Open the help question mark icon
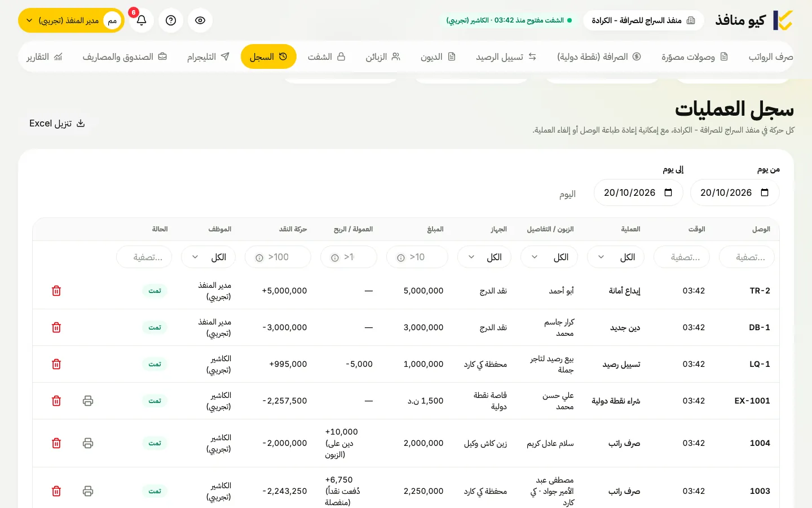Viewport: 812px width, 508px height. click(171, 20)
